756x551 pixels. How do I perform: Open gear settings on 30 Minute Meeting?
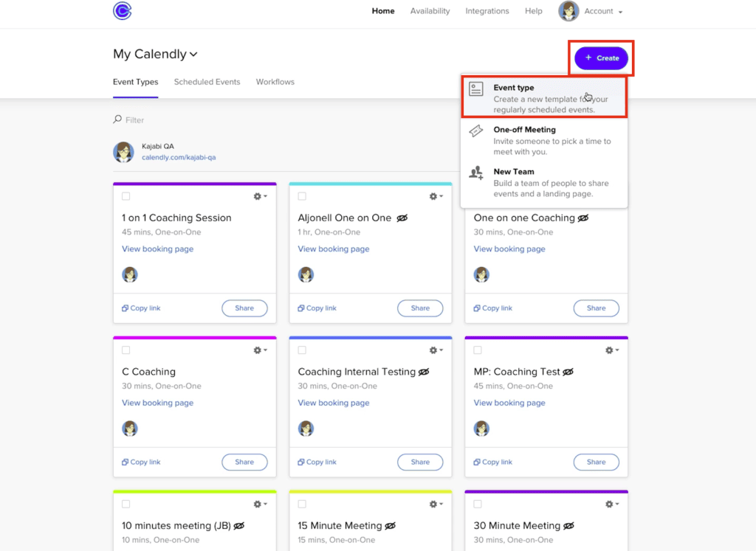[x=612, y=504]
